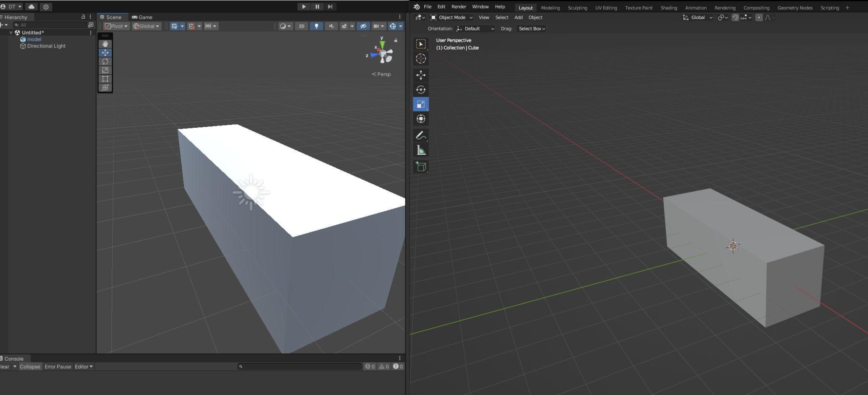
Task: Open Blender's Render menu
Action: tap(459, 6)
